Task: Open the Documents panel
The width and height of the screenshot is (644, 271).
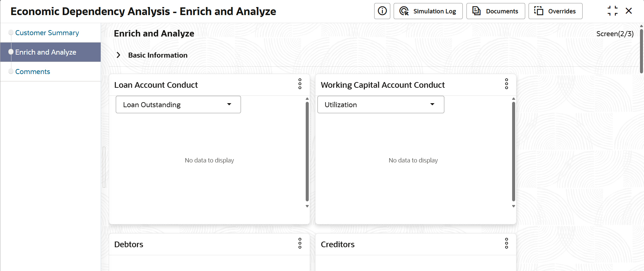Action: point(496,11)
